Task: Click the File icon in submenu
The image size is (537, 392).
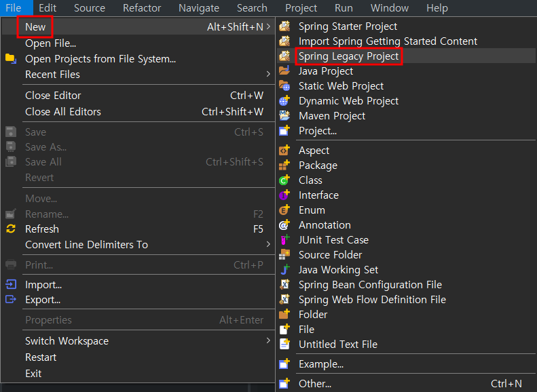Action: (284, 330)
